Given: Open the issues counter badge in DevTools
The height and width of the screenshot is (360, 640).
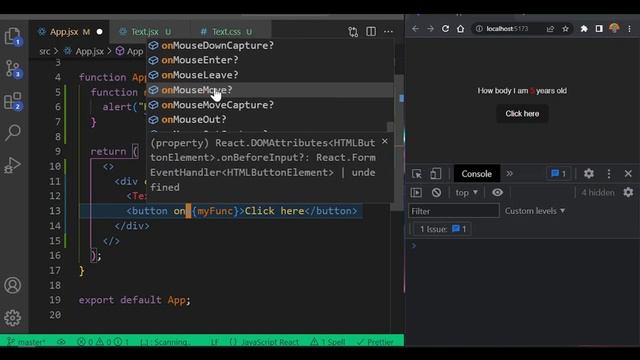Looking at the screenshot, I should coord(558,173).
